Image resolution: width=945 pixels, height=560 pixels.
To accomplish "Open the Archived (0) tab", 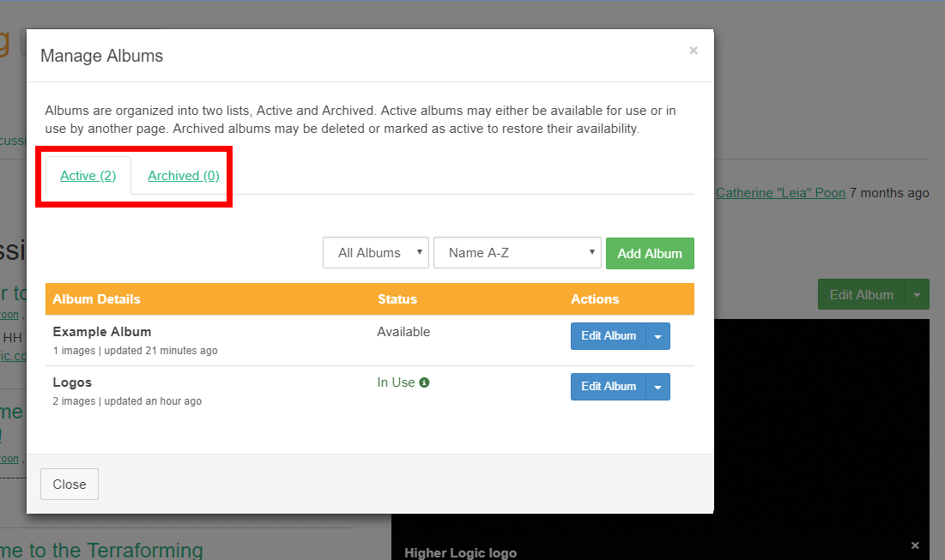I will pos(184,176).
